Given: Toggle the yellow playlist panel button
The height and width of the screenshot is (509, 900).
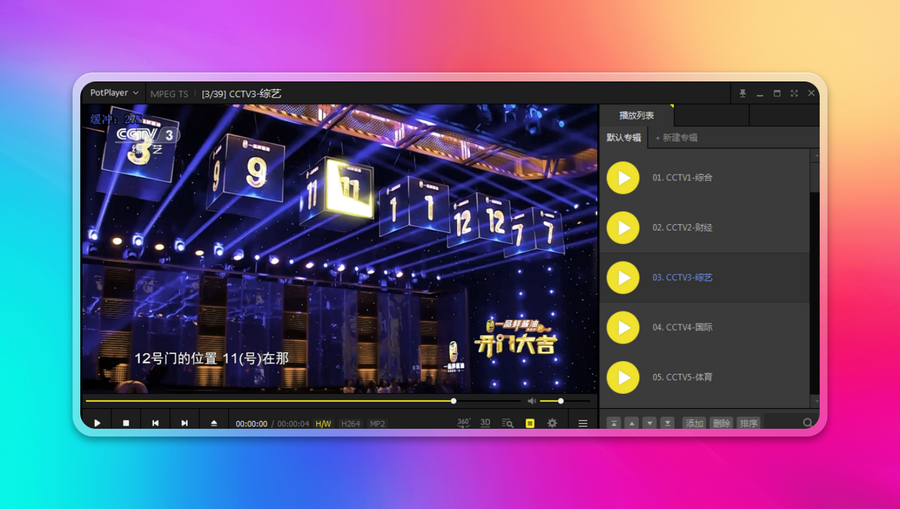Looking at the screenshot, I should click(530, 423).
